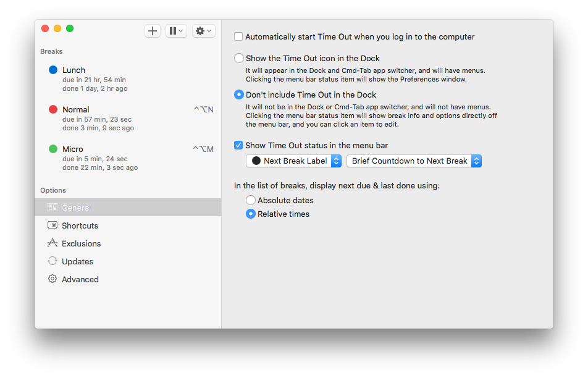This screenshot has width=588, height=378.
Task: Open the pause breaks dropdown button
Action: 176,31
